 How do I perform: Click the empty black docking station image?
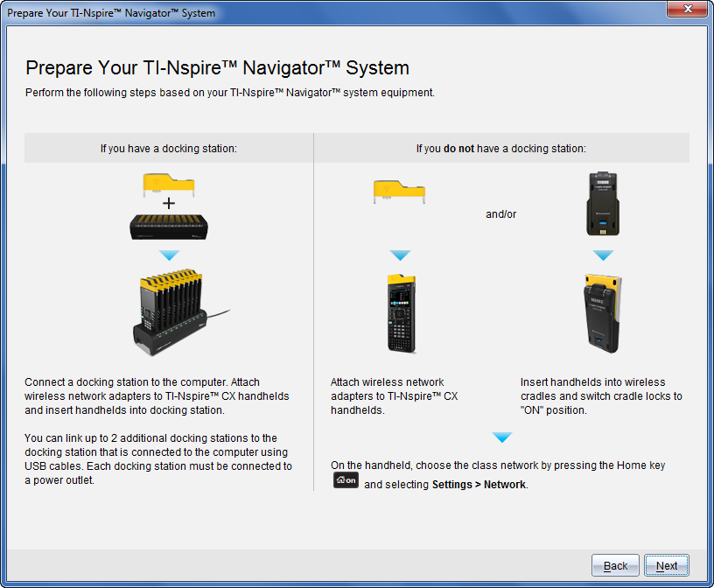(x=169, y=226)
